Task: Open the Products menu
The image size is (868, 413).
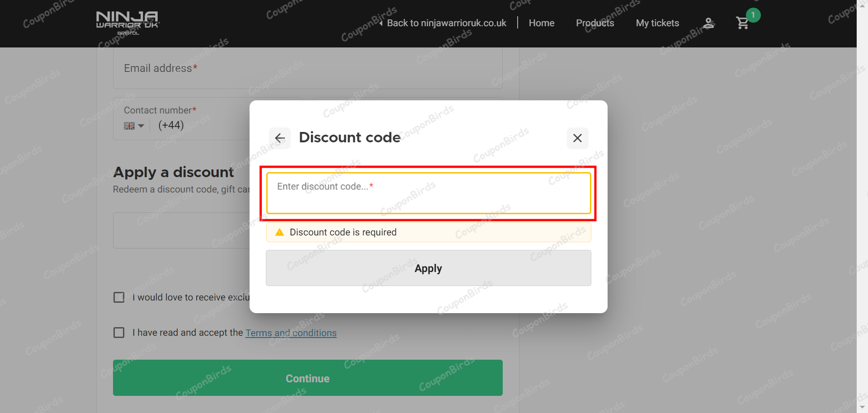Action: pos(595,23)
